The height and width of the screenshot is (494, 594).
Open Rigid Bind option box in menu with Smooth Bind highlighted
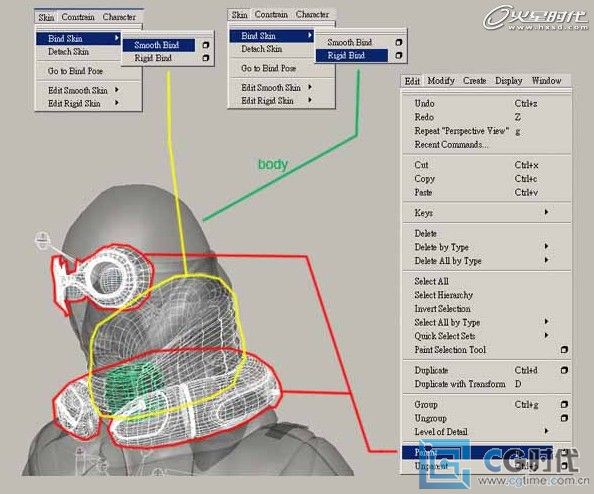pyautogui.click(x=206, y=58)
